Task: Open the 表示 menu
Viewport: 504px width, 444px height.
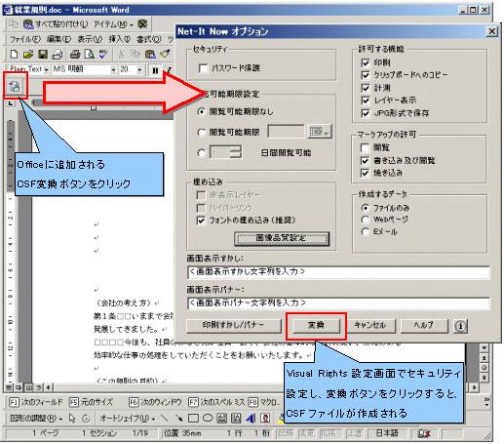Action: coord(90,39)
